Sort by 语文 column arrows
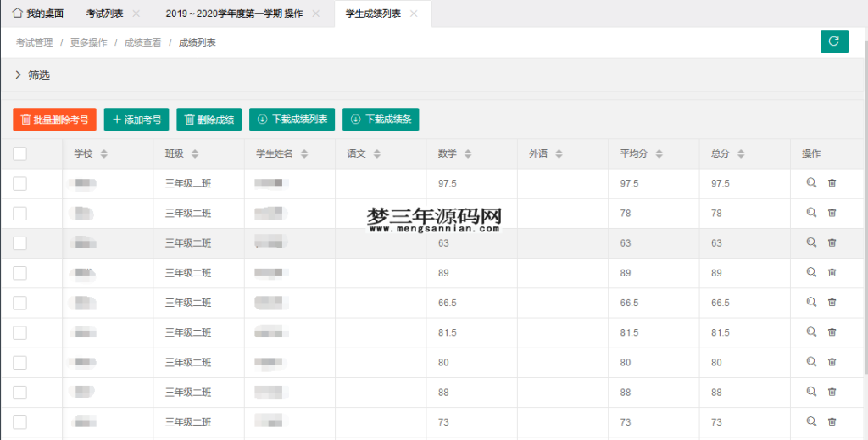 [x=377, y=153]
